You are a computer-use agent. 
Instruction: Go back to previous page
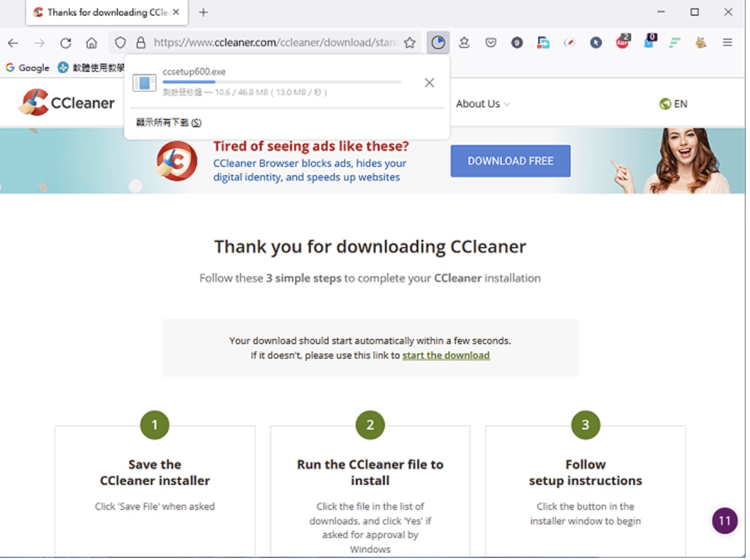click(x=13, y=43)
